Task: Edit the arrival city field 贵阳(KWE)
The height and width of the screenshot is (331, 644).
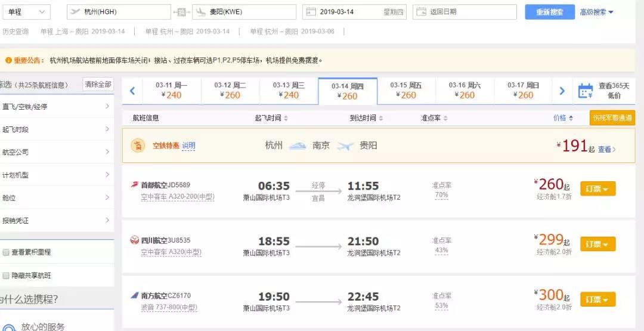Action: 244,12
